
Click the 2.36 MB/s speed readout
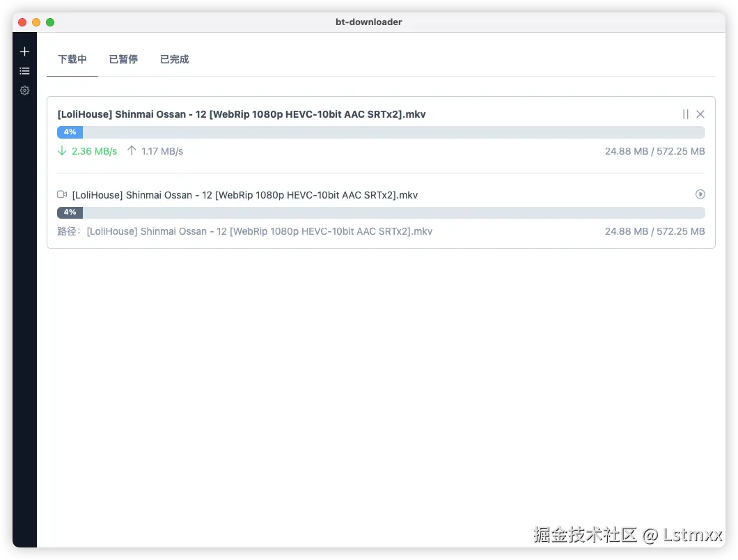[93, 150]
